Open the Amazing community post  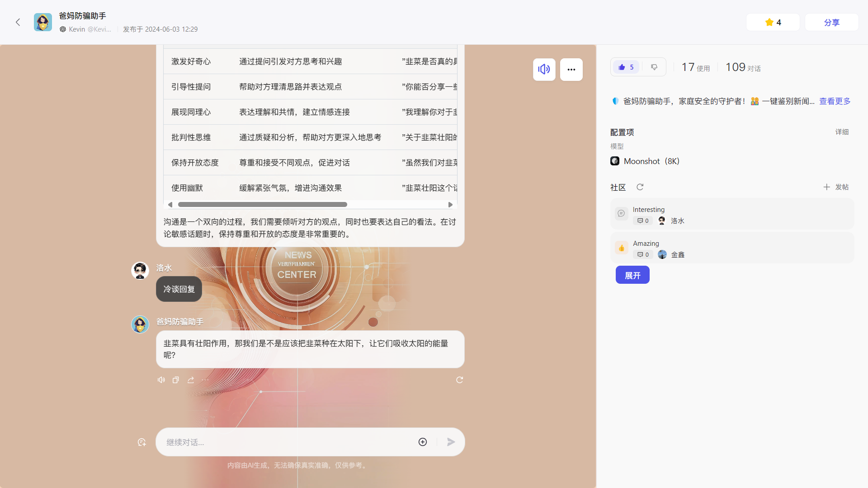[732, 248]
